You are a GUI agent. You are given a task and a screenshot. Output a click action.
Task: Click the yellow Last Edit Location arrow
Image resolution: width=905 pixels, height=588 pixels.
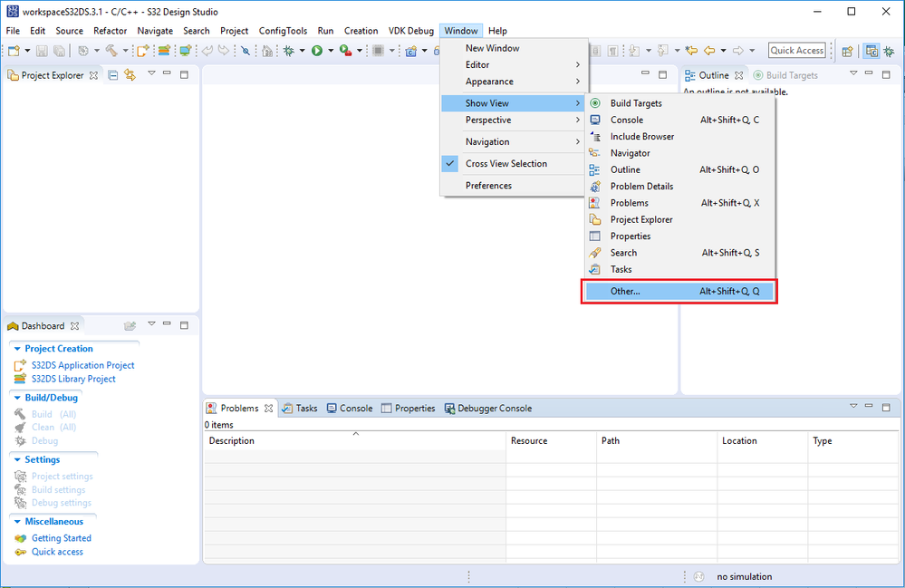(691, 51)
